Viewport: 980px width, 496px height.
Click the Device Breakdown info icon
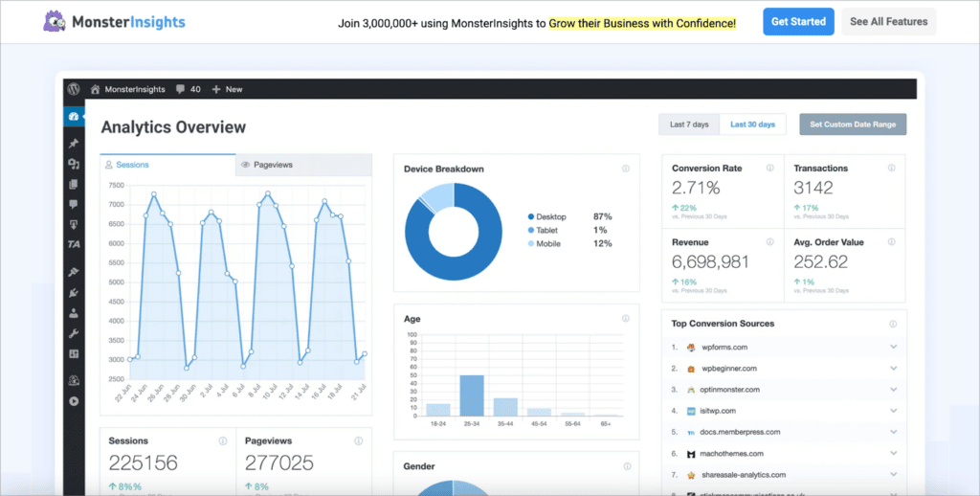click(626, 169)
